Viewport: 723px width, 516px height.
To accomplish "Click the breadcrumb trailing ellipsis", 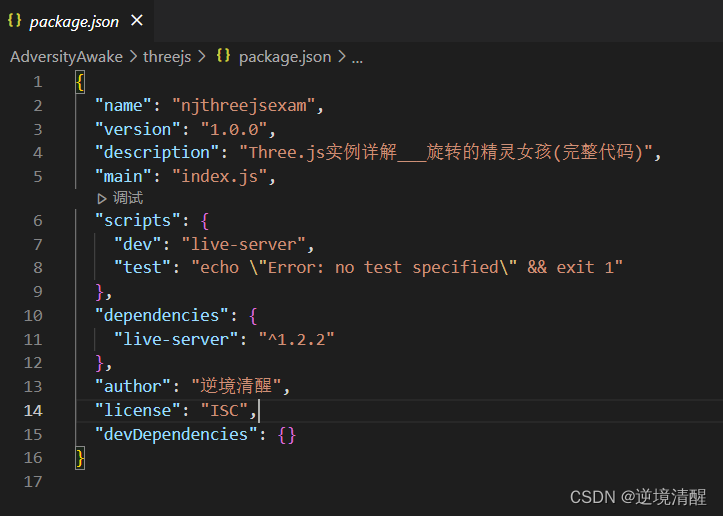I will (357, 56).
